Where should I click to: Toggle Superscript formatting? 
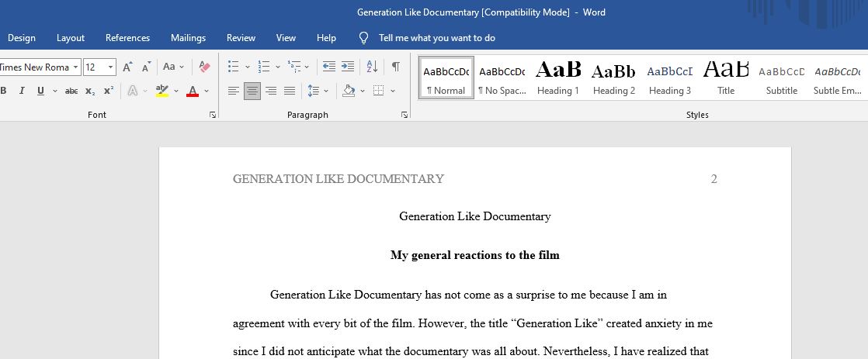tap(109, 91)
